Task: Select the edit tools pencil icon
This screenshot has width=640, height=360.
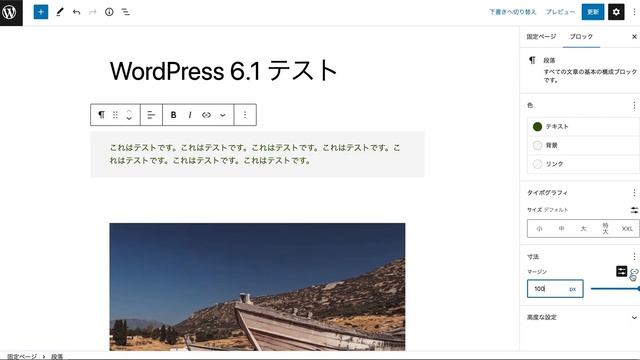Action: tap(60, 12)
